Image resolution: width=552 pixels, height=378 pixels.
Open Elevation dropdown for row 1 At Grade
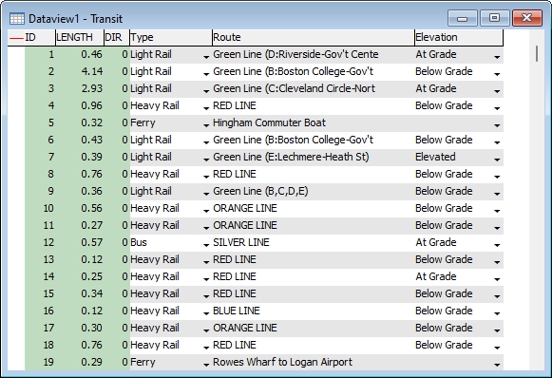click(x=497, y=56)
